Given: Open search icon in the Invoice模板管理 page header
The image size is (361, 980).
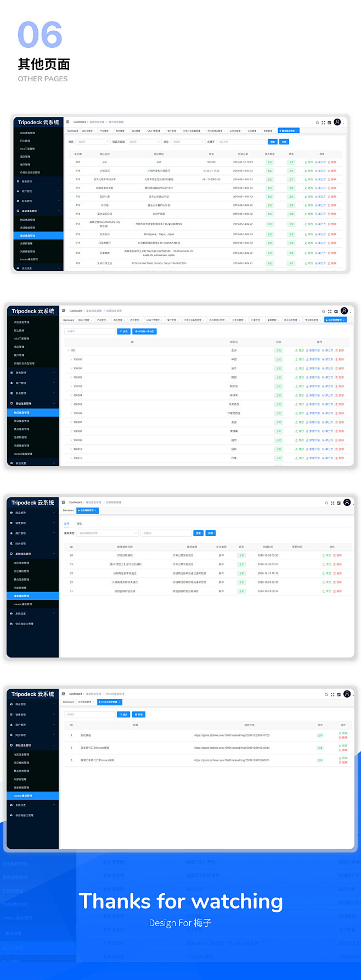Looking at the screenshot, I should point(326,694).
